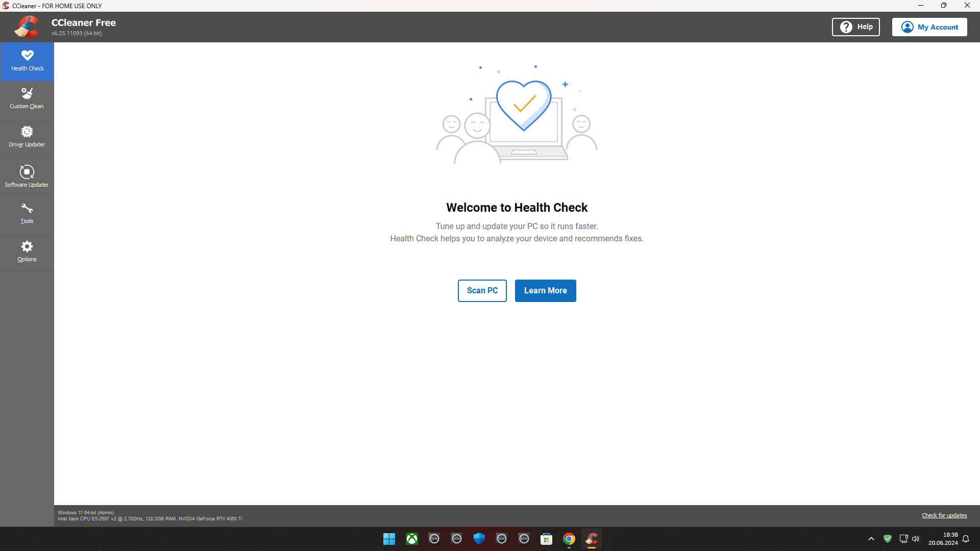Open the notifications bell
Screen dimensions: 980x551
pyautogui.click(x=965, y=539)
